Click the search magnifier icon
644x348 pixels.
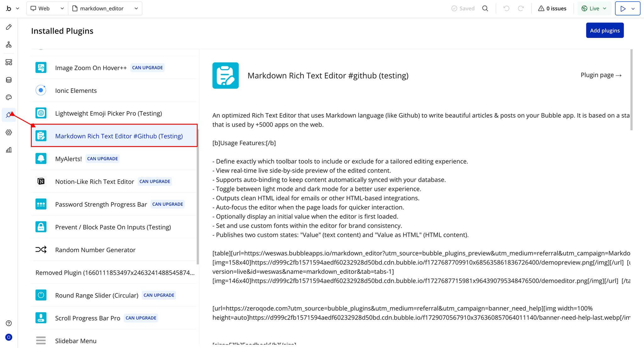click(485, 8)
